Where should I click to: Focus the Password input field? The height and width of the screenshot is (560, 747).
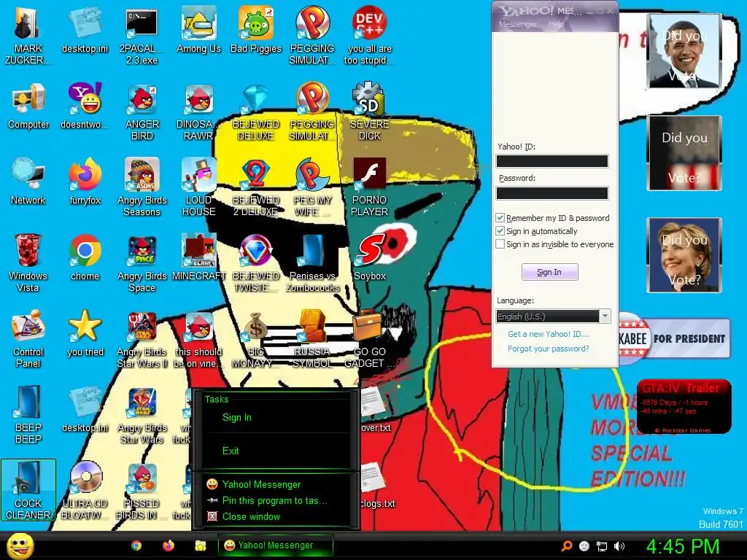click(x=552, y=192)
